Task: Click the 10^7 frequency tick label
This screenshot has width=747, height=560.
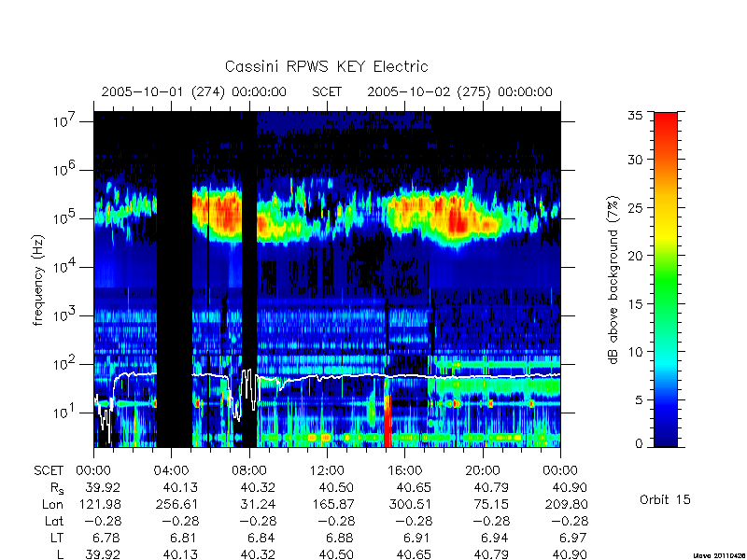Action: tap(65, 120)
